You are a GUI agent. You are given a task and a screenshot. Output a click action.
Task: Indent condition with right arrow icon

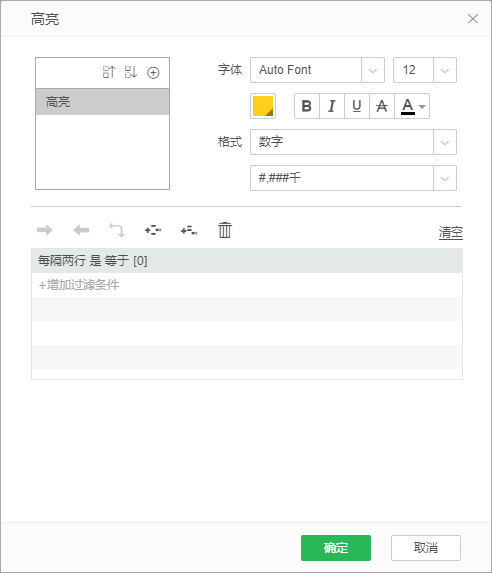point(45,230)
